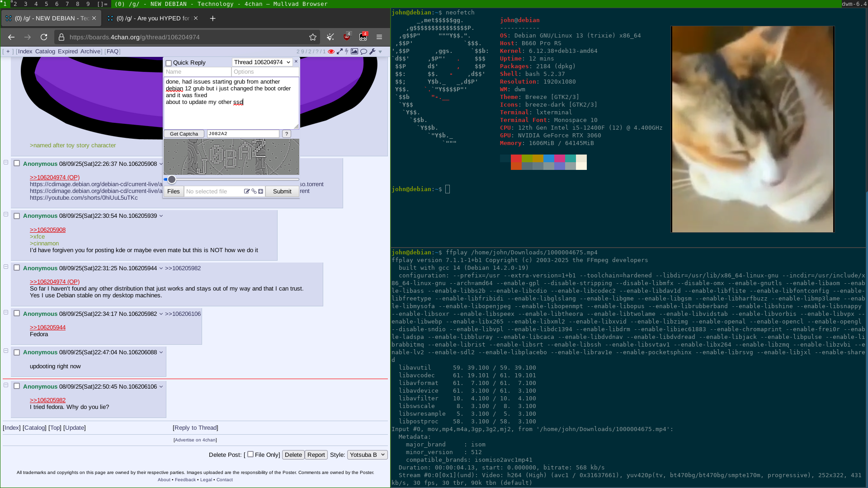Click the Submit button in Quick Reply
Image resolution: width=868 pixels, height=488 pixels.
[282, 192]
